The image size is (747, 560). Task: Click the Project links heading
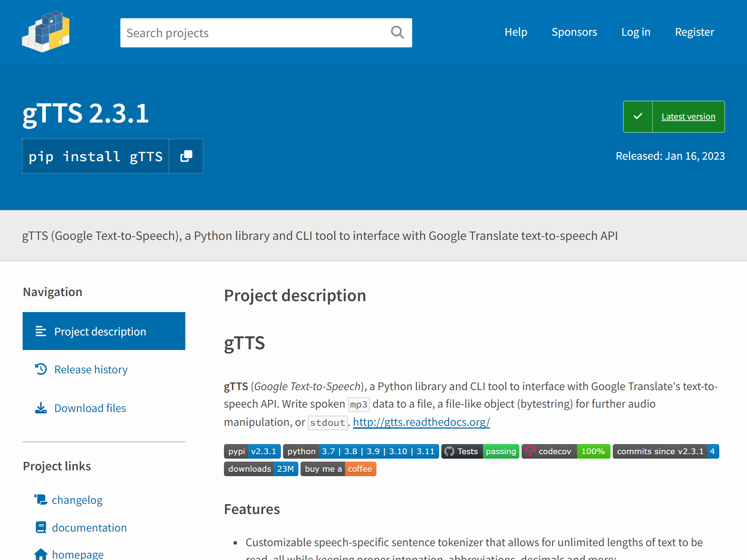[x=57, y=466]
